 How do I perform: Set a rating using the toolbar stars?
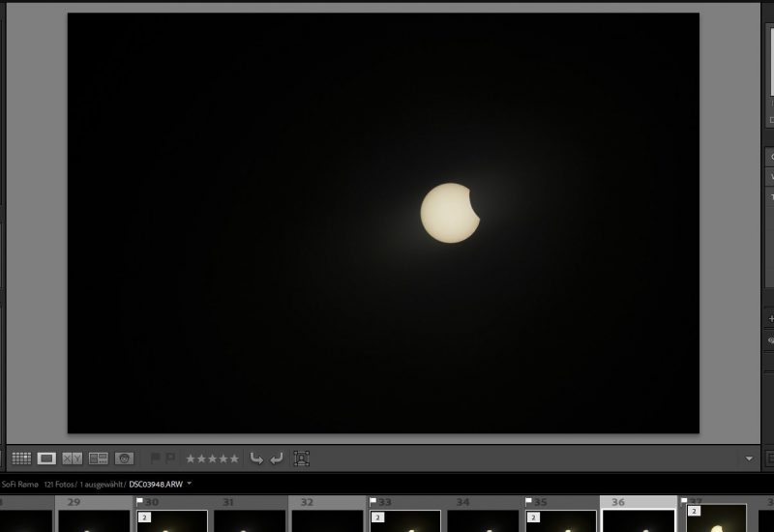point(212,458)
